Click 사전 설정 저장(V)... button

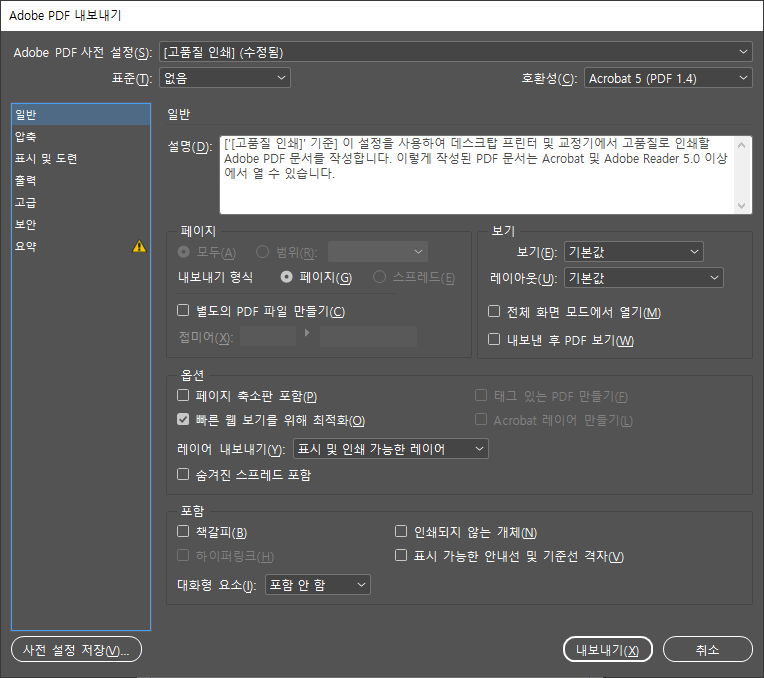click(76, 649)
